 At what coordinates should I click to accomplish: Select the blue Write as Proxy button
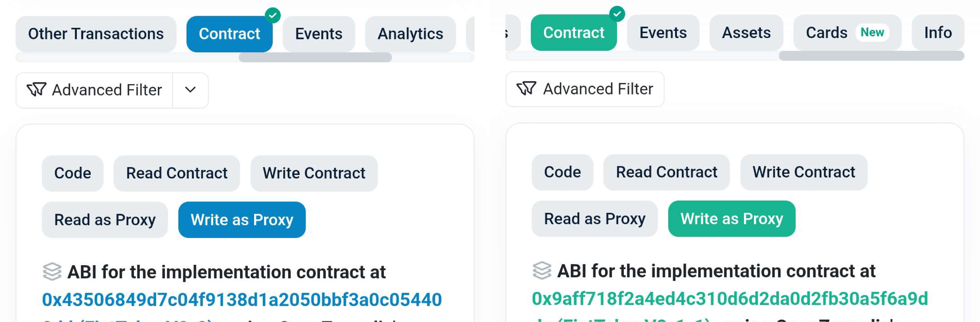click(x=242, y=220)
